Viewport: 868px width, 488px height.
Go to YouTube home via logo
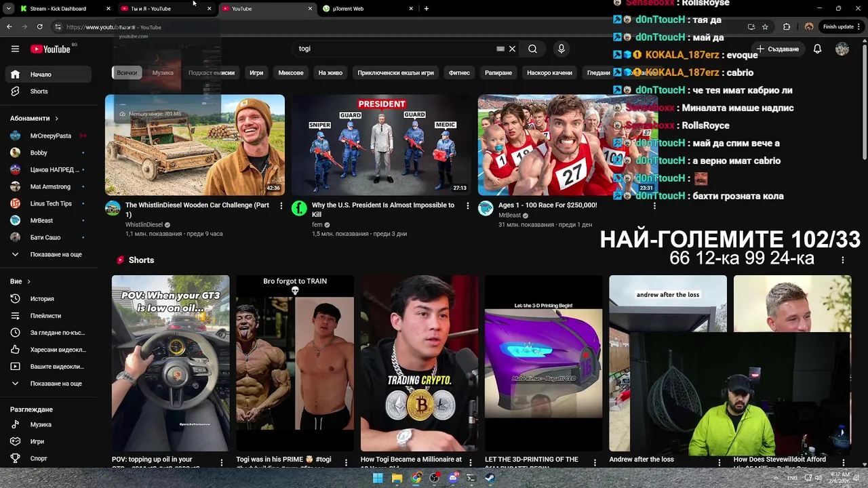pos(50,49)
